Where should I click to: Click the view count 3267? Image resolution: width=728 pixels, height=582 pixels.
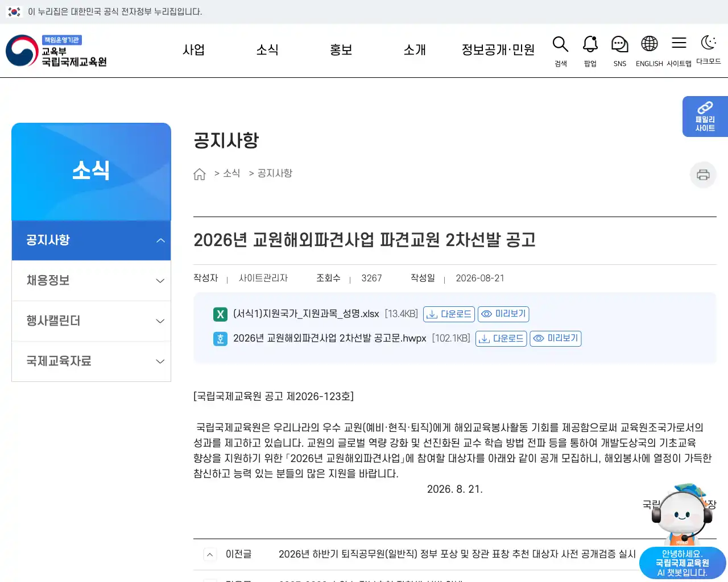tap(371, 278)
